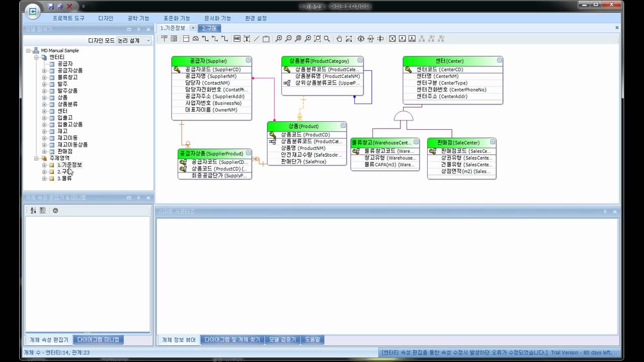This screenshot has height=362, width=644.
Task: Collapse the 판매점 entity box
Action: [x=493, y=142]
